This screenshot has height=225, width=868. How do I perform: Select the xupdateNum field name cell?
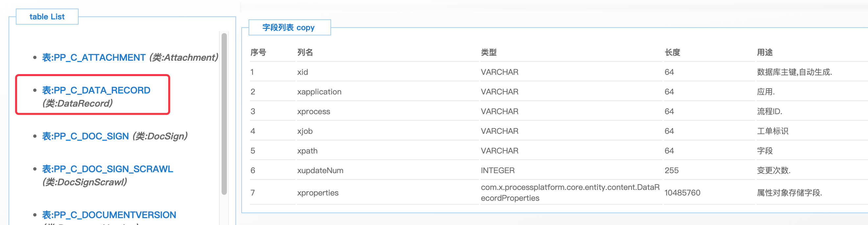(320, 171)
